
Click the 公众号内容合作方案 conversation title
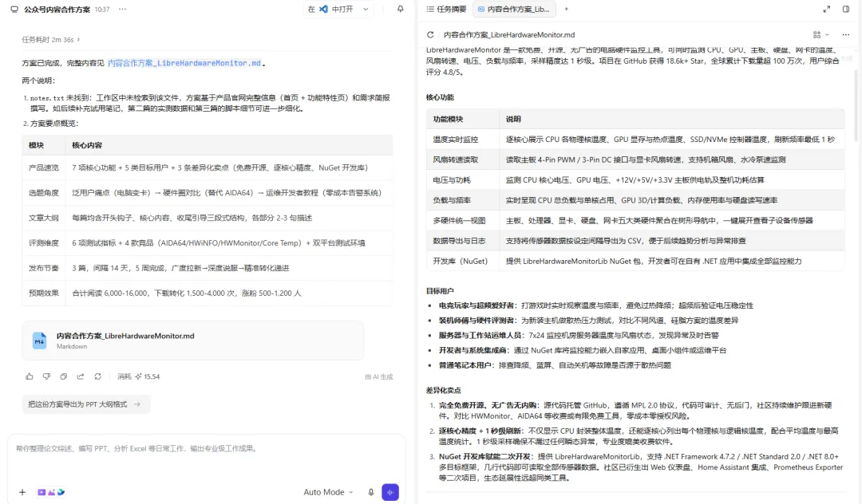(57, 10)
